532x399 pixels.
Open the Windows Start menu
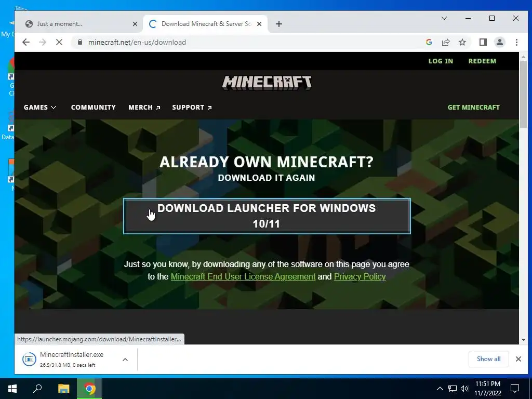tap(12, 389)
